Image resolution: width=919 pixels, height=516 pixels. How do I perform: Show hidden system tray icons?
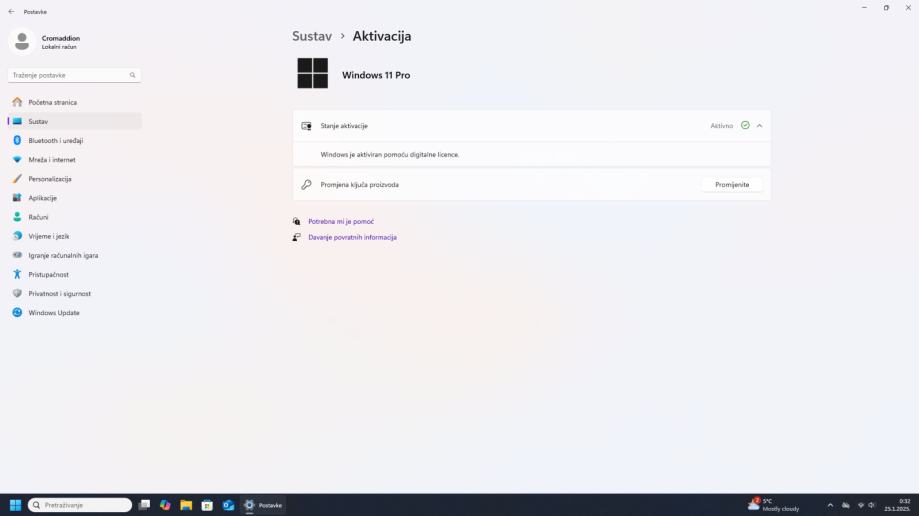point(830,505)
